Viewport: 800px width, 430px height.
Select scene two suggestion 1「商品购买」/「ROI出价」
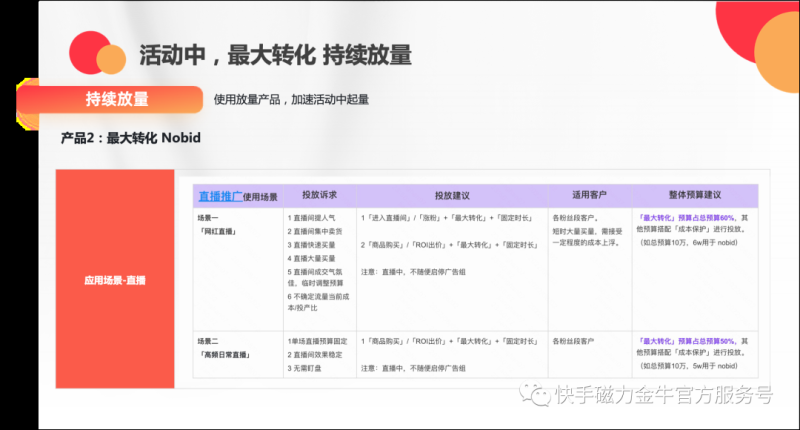(x=449, y=341)
